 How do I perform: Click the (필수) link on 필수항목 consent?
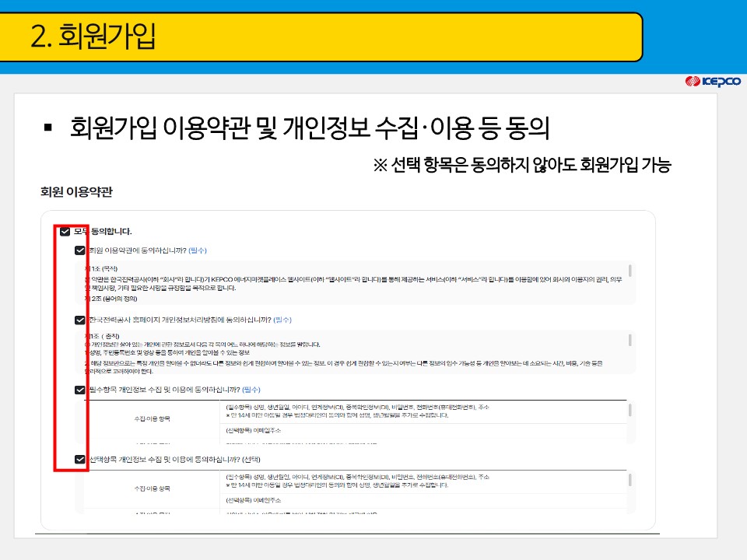pyautogui.click(x=251, y=389)
